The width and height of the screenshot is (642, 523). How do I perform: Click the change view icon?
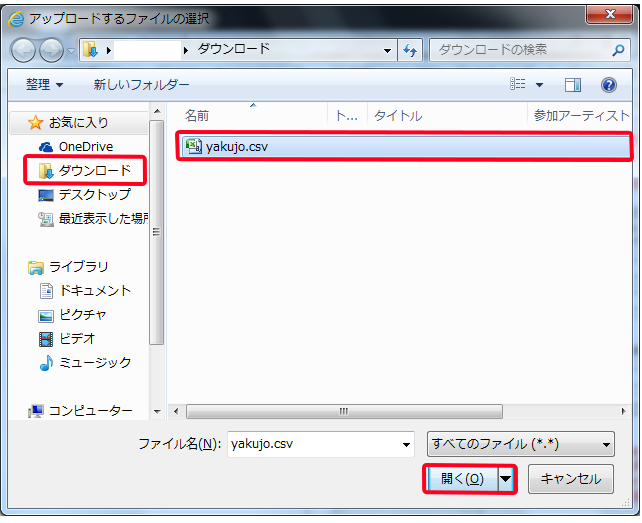click(518, 85)
